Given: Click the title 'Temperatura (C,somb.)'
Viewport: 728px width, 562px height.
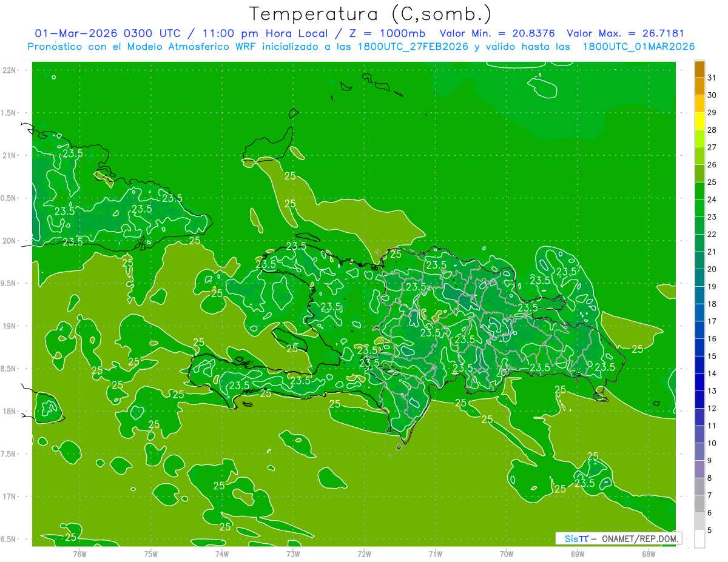Looking at the screenshot, I should click(x=371, y=15).
